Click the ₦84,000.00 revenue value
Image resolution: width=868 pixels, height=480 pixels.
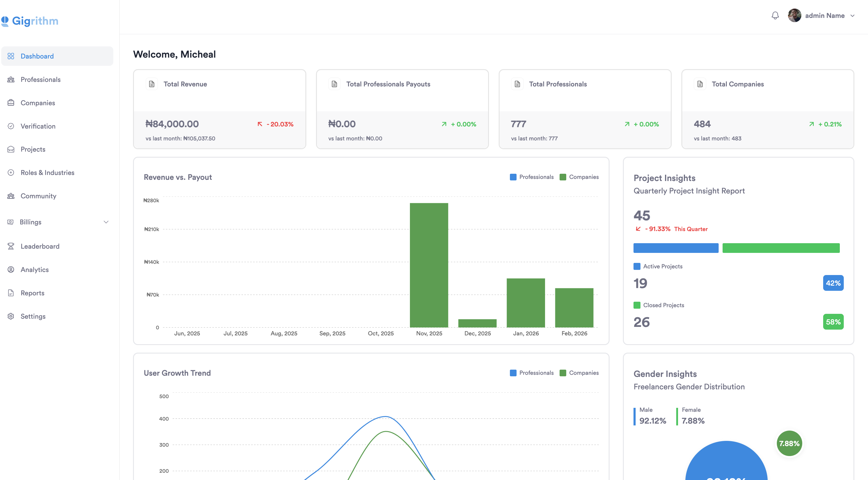pos(172,124)
